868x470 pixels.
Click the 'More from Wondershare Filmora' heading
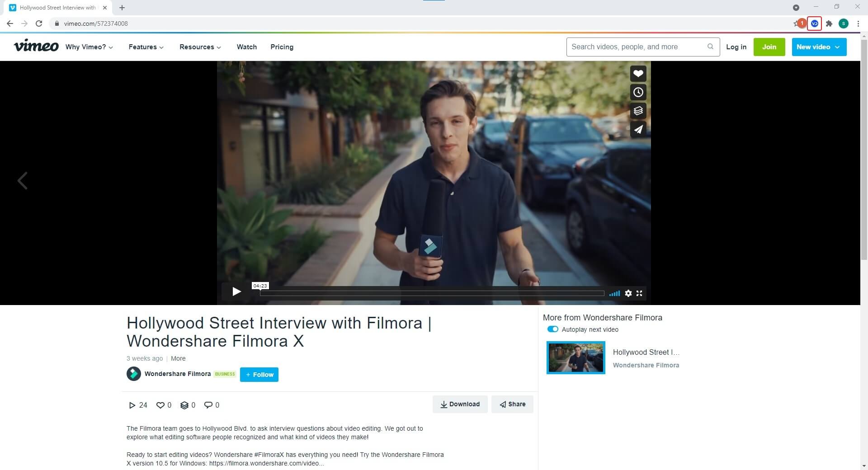[603, 318]
